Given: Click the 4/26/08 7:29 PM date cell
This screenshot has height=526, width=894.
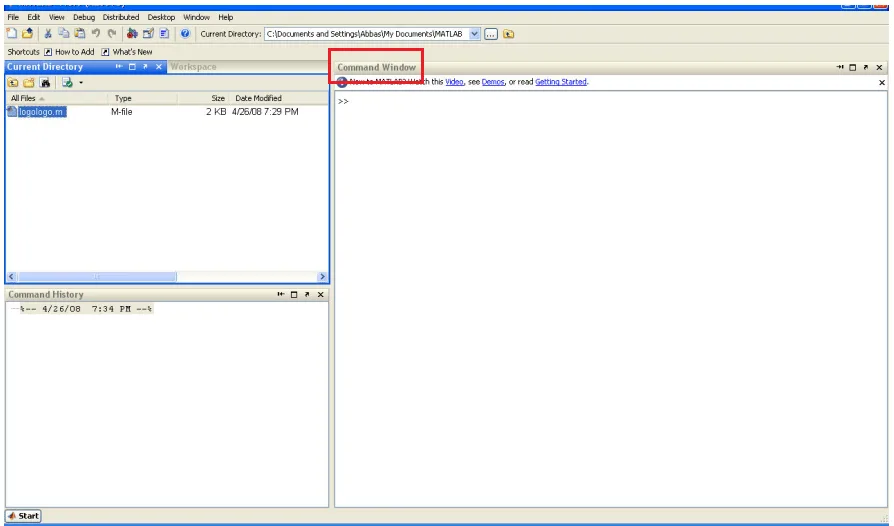Looking at the screenshot, I should [x=265, y=112].
